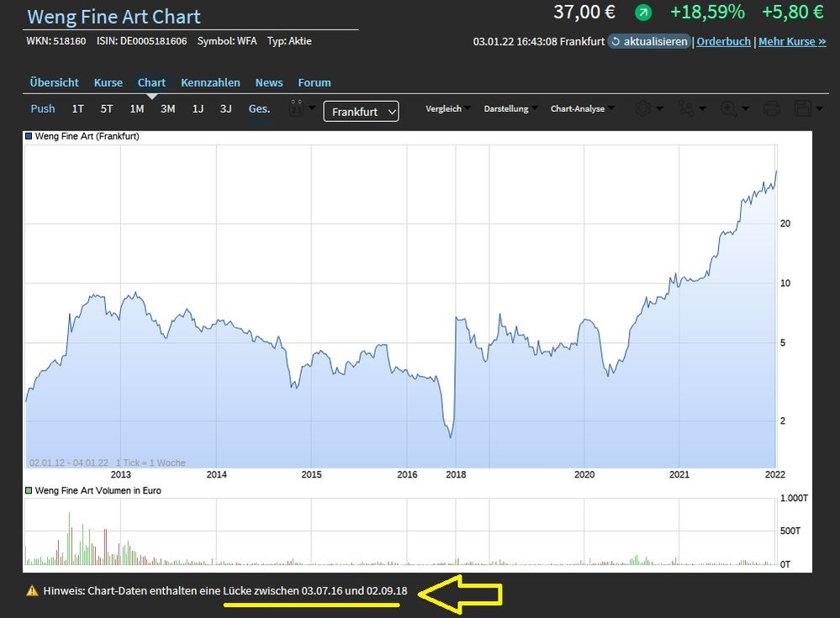Viewport: 840px width, 618px height.
Task: Open the Orderbuch link
Action: point(723,41)
